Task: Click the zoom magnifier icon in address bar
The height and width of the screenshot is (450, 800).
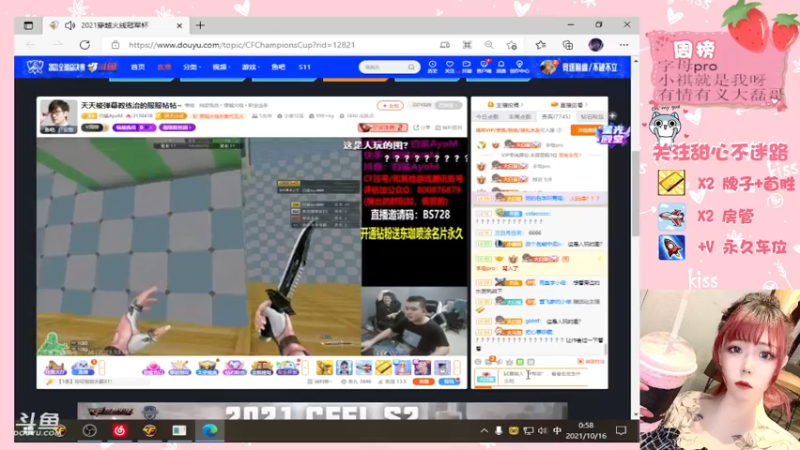Action: coord(489,45)
